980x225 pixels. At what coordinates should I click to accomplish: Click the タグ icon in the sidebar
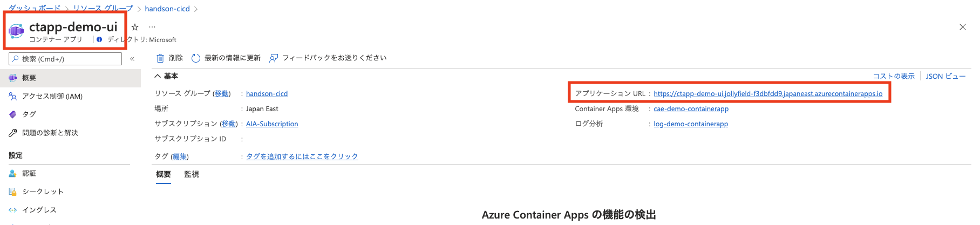tap(13, 114)
